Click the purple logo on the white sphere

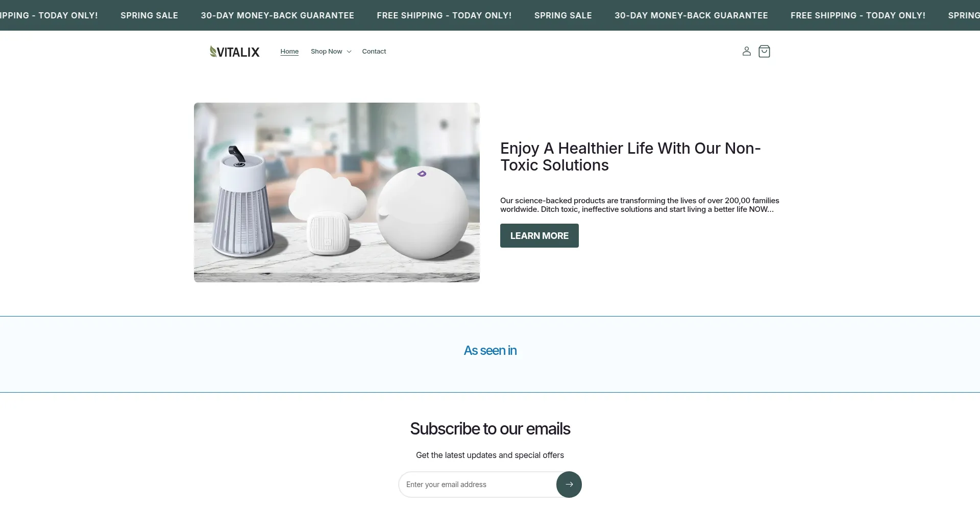422,174
